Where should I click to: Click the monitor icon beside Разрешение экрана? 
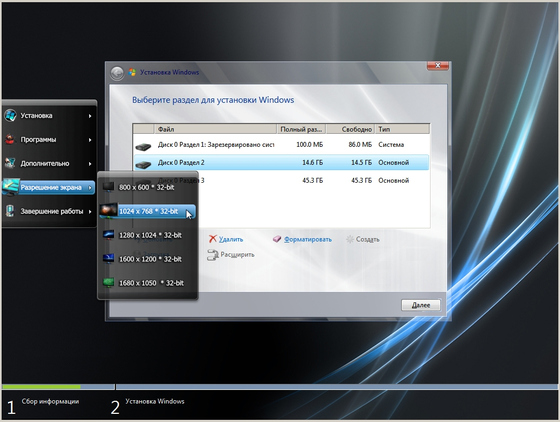pos(10,187)
